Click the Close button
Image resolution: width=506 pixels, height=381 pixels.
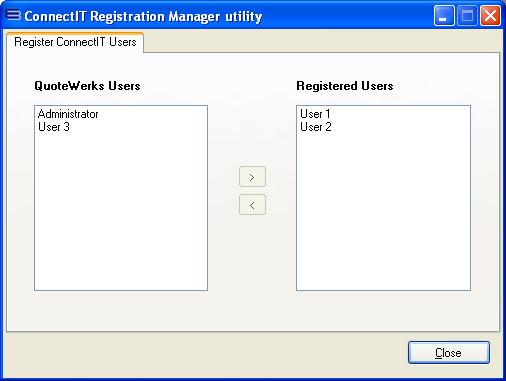[449, 352]
